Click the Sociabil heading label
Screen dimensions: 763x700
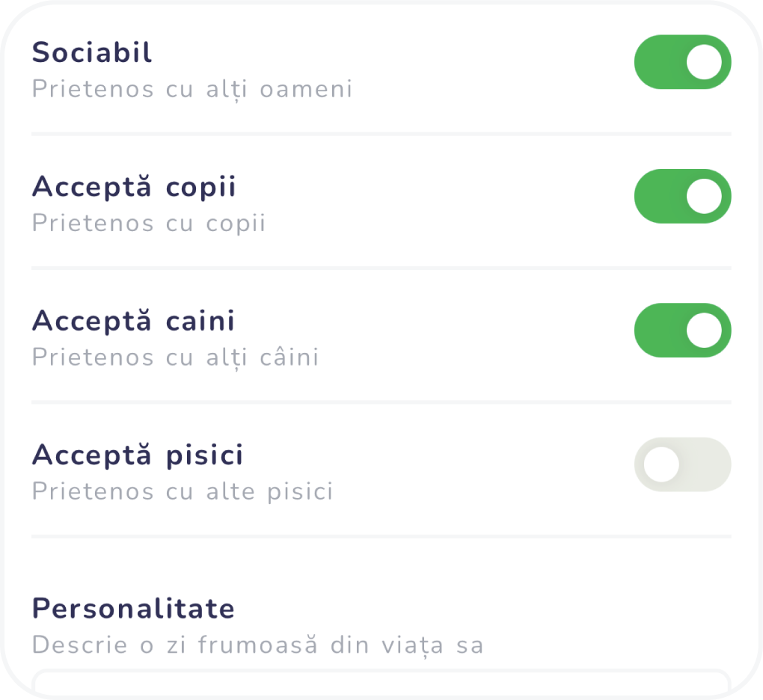point(92,53)
